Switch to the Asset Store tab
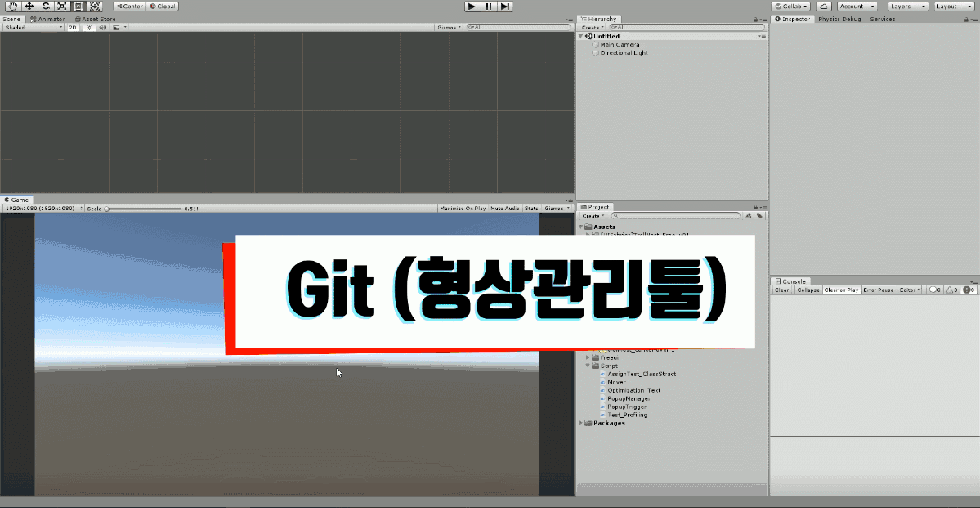 point(96,20)
